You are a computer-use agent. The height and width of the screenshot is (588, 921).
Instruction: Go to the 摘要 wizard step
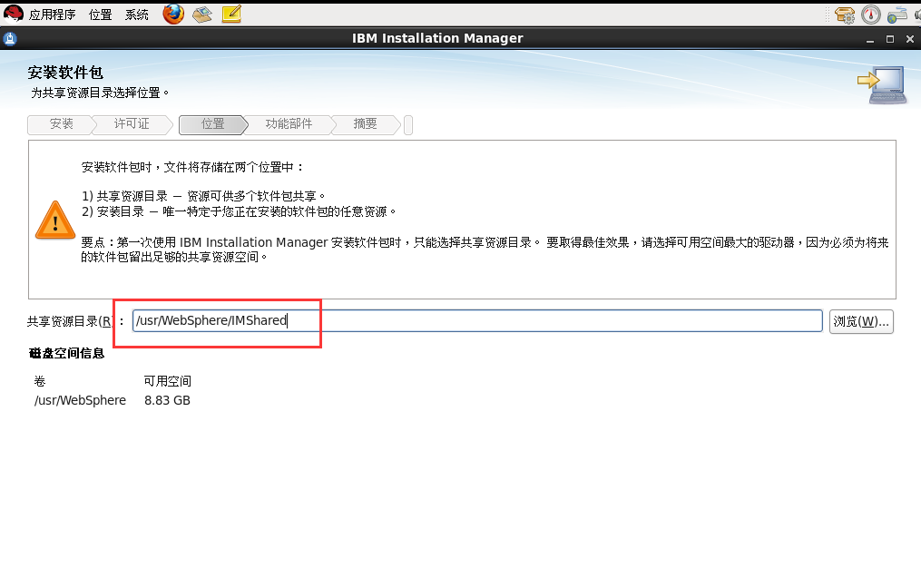click(366, 124)
